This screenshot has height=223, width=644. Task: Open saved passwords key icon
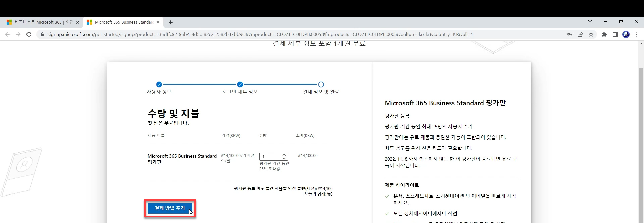[570, 34]
